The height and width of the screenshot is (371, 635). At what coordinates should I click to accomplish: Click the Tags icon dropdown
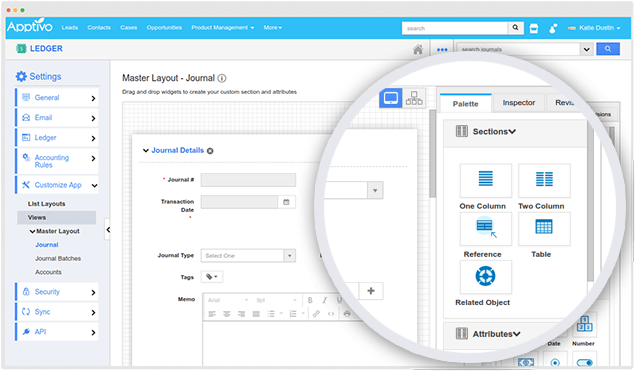[x=212, y=277]
